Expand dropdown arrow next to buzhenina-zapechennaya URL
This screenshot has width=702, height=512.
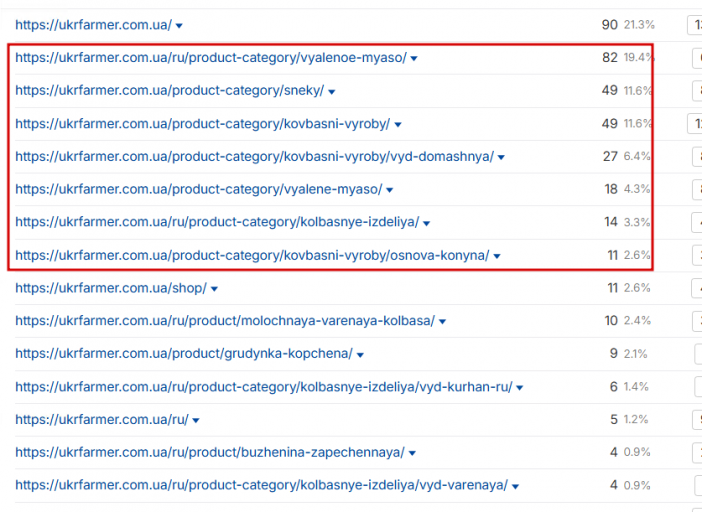[412, 453]
